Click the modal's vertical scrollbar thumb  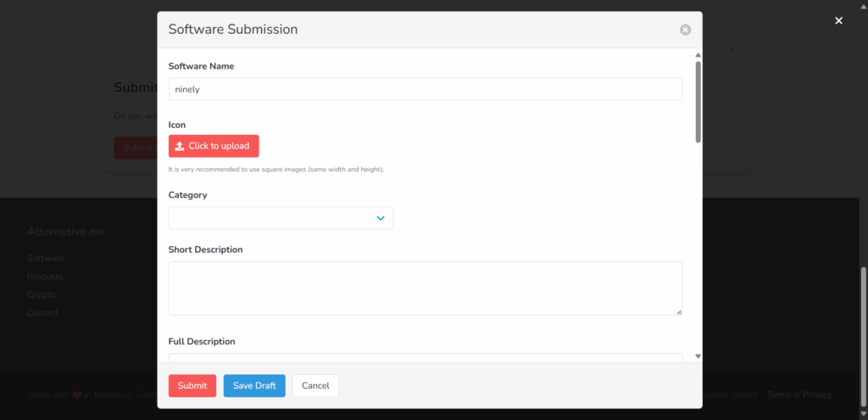pyautogui.click(x=698, y=102)
